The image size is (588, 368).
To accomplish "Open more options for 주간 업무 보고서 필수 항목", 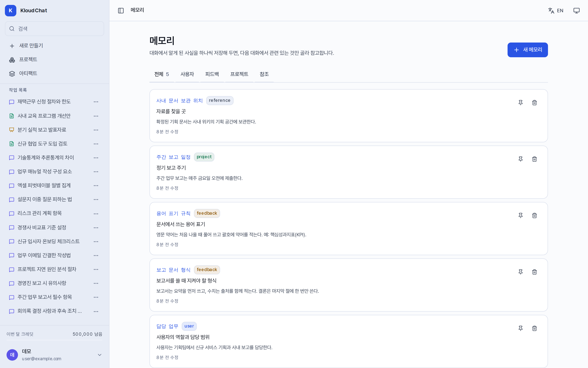I will [x=96, y=297].
